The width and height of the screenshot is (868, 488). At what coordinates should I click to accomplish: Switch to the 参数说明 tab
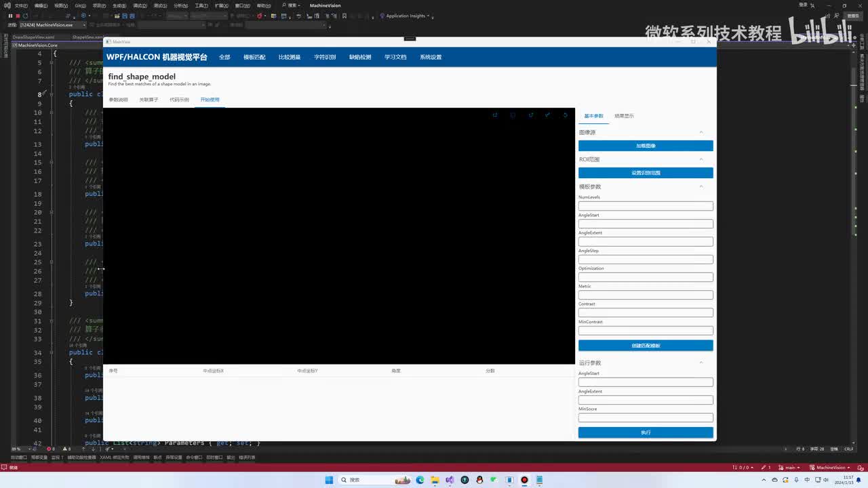point(118,100)
